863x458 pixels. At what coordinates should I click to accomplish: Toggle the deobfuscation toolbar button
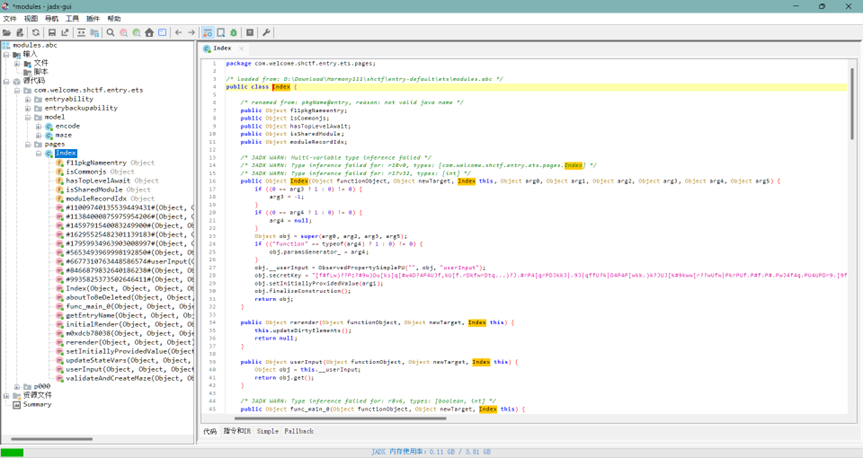[x=207, y=32]
